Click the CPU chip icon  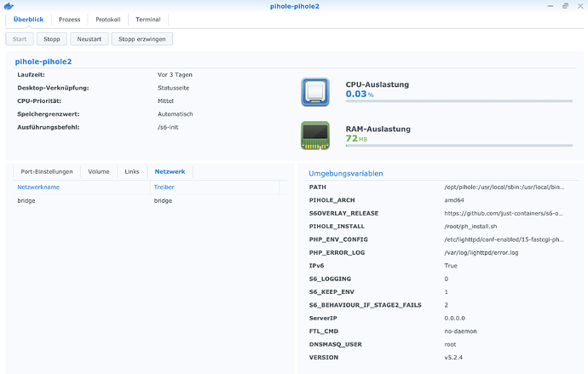pos(315,92)
